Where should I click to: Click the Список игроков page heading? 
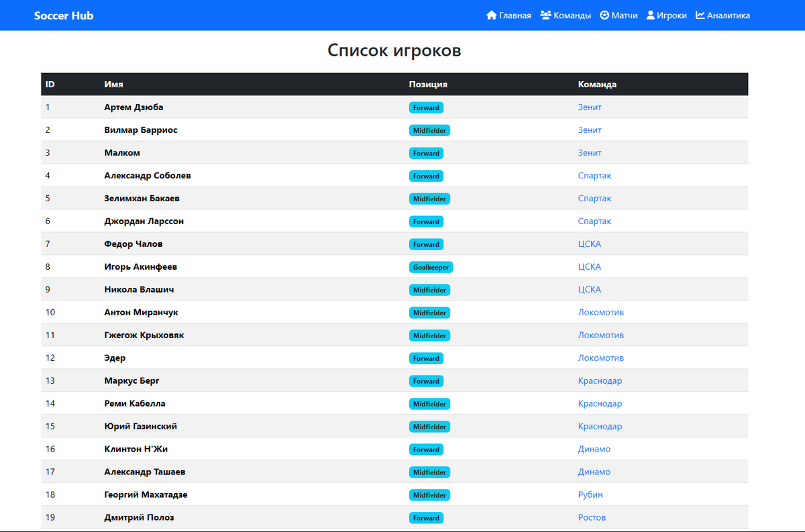pos(394,50)
